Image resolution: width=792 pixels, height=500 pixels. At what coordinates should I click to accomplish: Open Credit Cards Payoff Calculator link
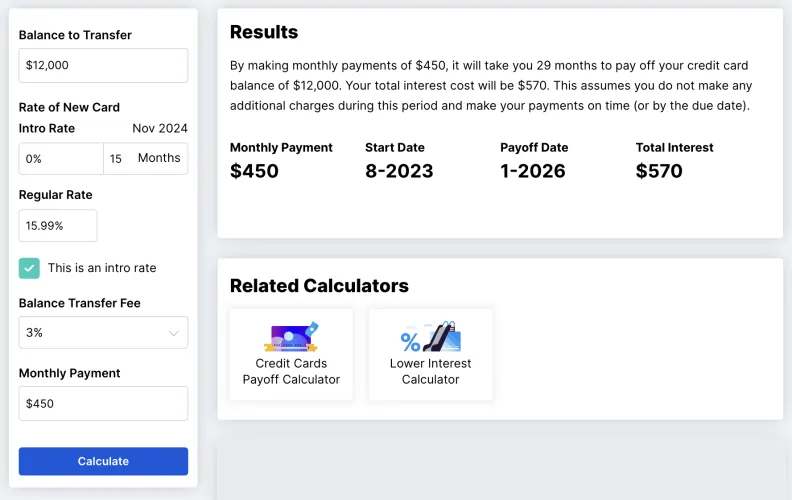pos(291,371)
